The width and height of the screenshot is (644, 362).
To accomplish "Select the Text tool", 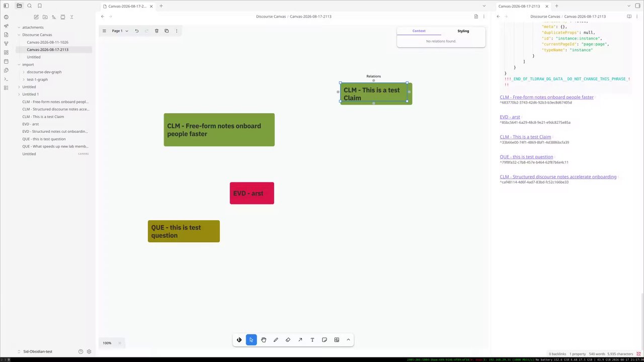I will point(312,340).
